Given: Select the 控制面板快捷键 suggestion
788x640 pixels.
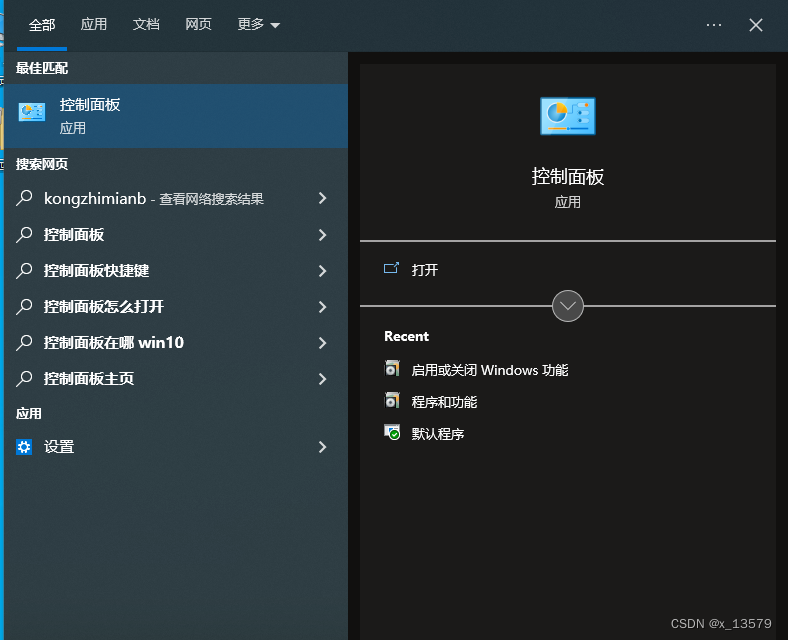Looking at the screenshot, I should pyautogui.click(x=176, y=271).
